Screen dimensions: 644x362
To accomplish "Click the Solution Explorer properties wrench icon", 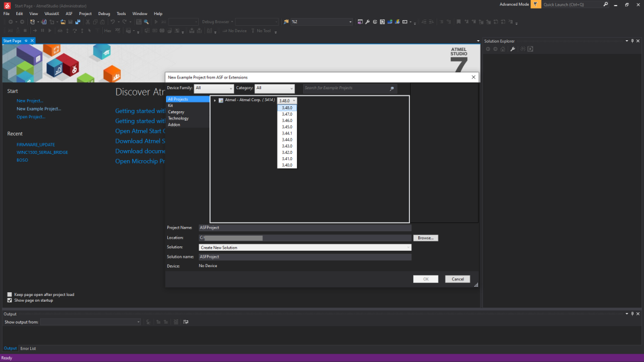I will tap(513, 49).
